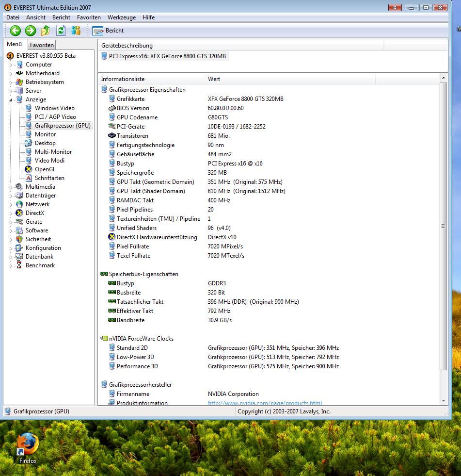The image size is (461, 476).
Task: Click the Wert column header
Action: tap(290, 79)
